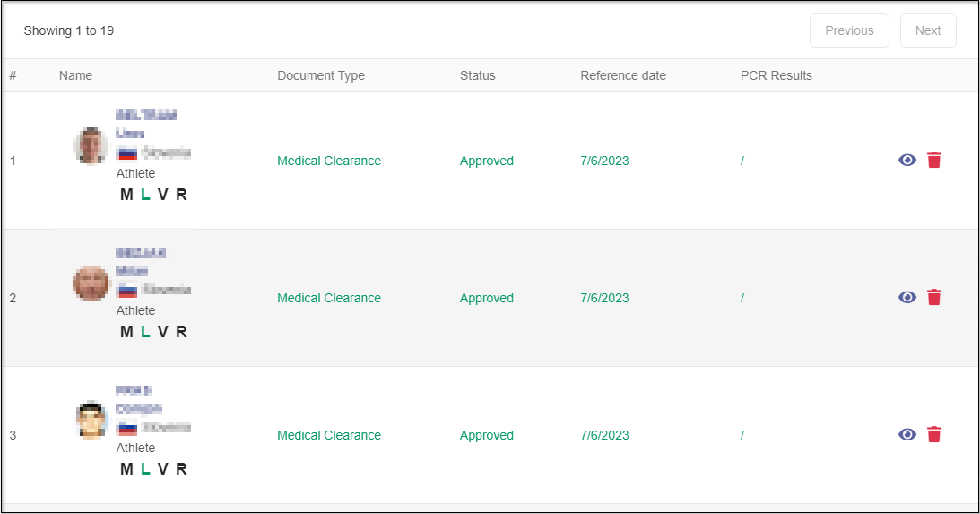The height and width of the screenshot is (514, 980).
Task: Open the Medical Clearance link in row 2
Action: point(329,298)
